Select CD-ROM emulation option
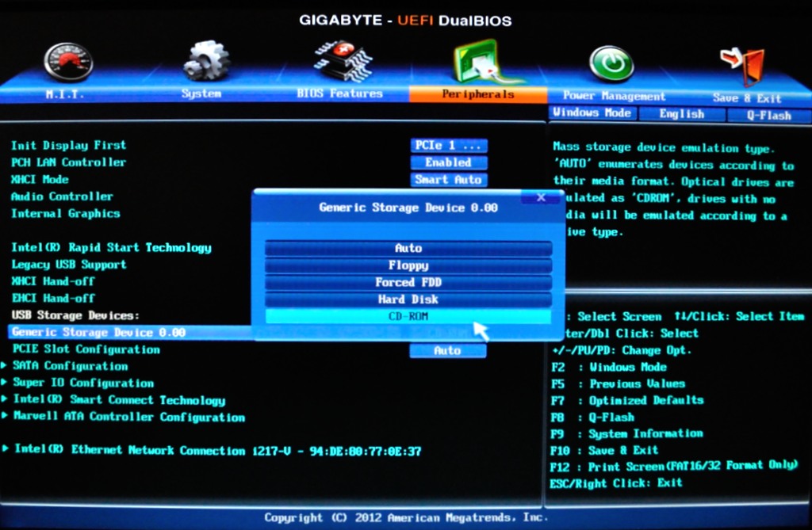Screen dimensions: 812x530 click(408, 316)
